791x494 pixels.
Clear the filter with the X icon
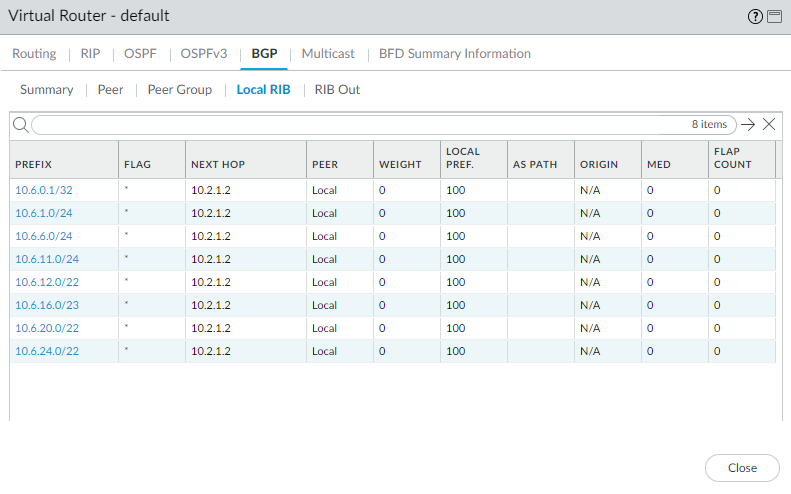[x=769, y=124]
